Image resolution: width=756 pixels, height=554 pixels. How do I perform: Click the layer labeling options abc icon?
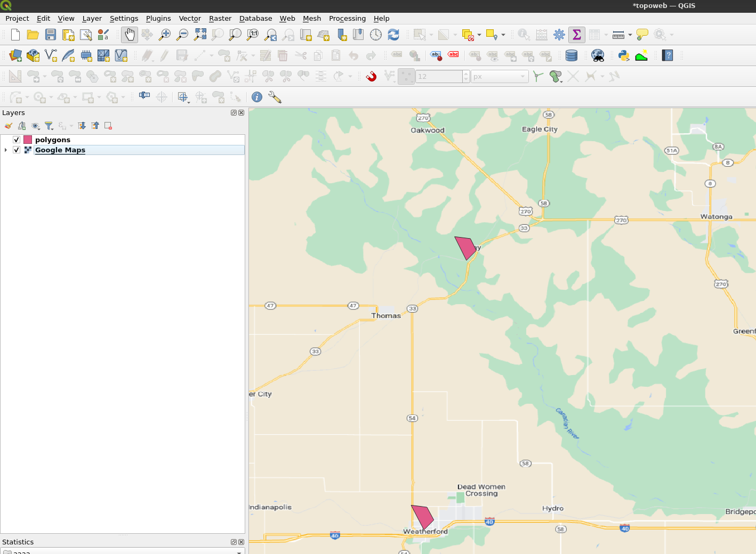coord(397,55)
